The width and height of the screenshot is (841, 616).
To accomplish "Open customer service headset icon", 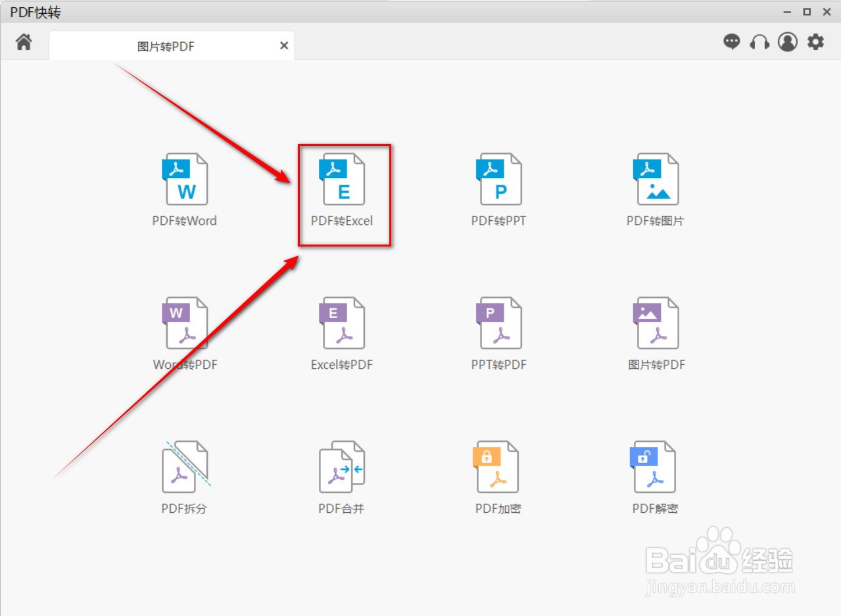I will [759, 42].
